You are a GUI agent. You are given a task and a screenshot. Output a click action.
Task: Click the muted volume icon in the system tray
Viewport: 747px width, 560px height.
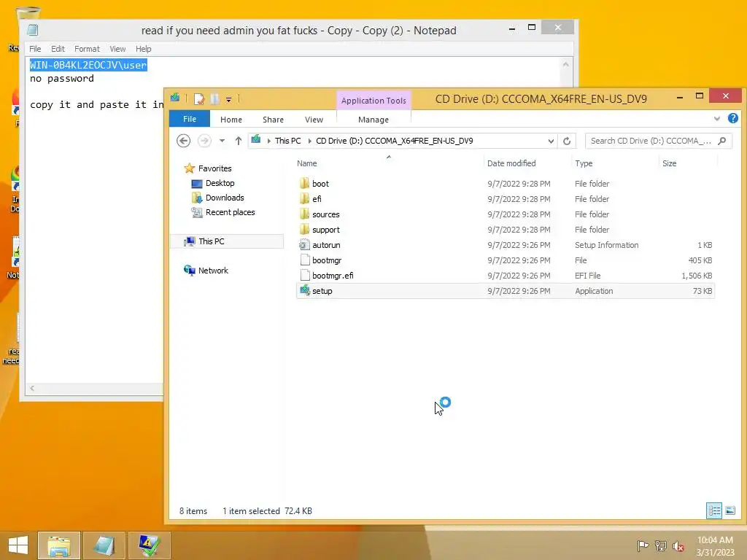(678, 546)
